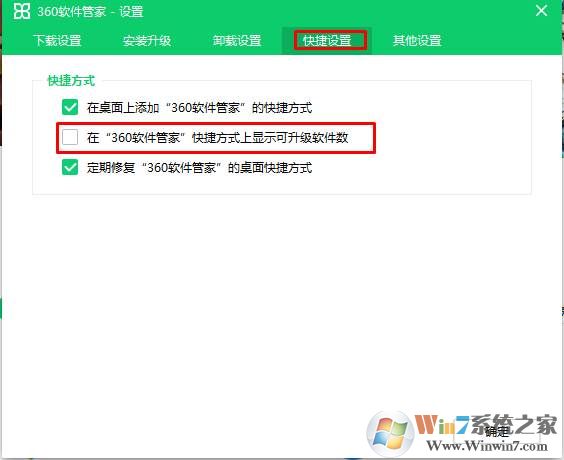This screenshot has height=460, width=564.
Task: Open the 安装升级 tab
Action: [x=146, y=41]
